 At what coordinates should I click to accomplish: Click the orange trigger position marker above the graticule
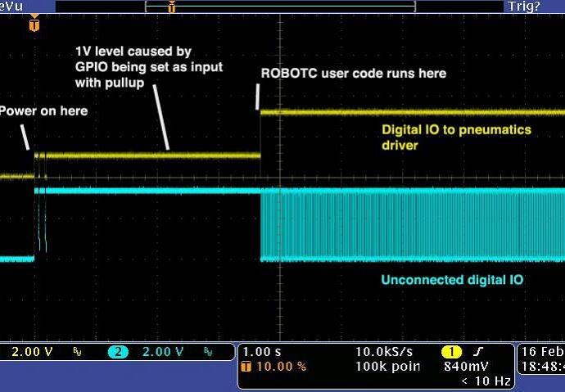[34, 23]
